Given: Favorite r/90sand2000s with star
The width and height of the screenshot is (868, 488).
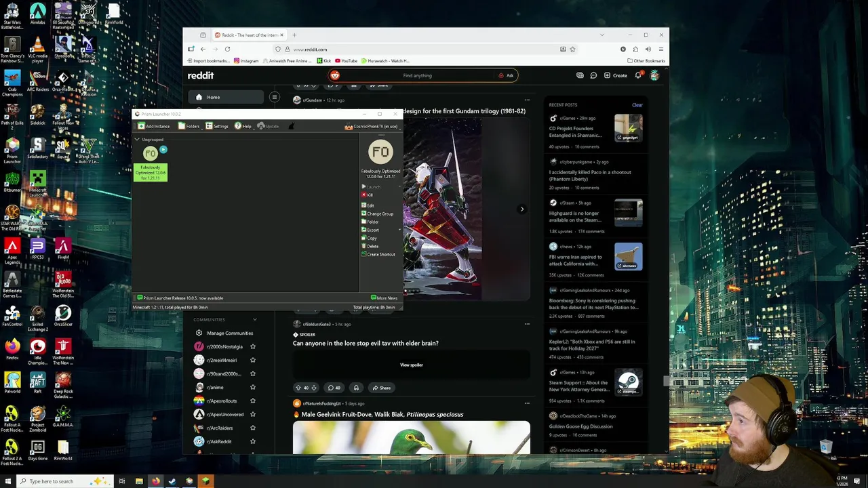Looking at the screenshot, I should coord(253,373).
